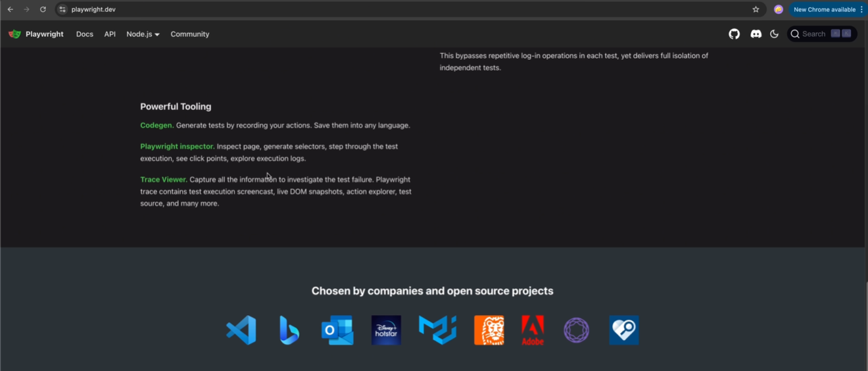Click the Playwright masks logo icon
Viewport: 868px width, 371px height.
click(14, 34)
